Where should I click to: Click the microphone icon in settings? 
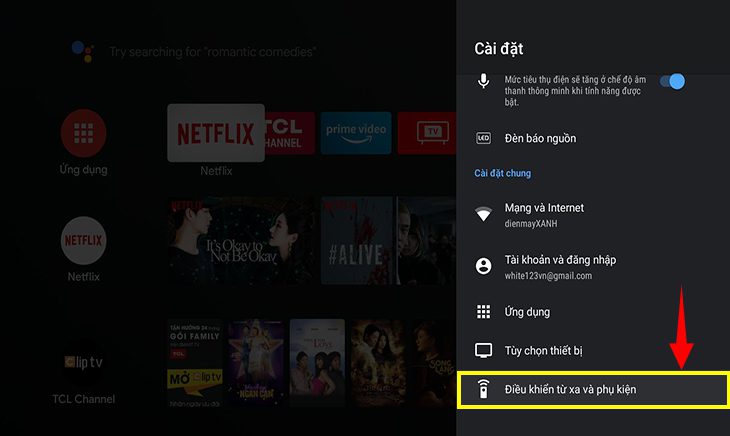click(x=484, y=81)
